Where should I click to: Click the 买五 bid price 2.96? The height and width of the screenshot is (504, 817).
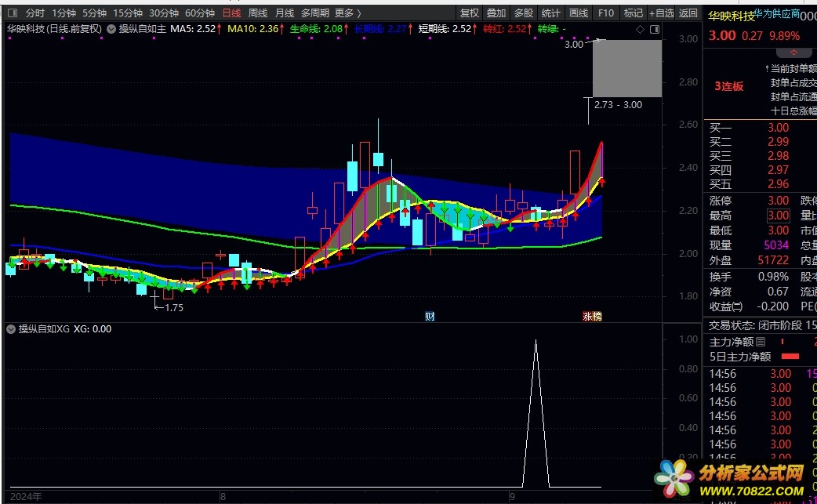click(x=778, y=183)
